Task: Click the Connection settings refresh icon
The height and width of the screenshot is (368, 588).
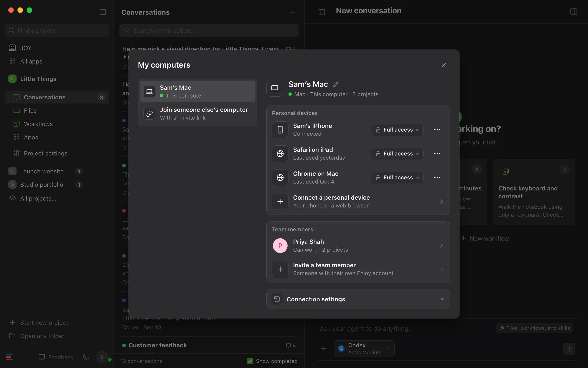Action: (277, 299)
